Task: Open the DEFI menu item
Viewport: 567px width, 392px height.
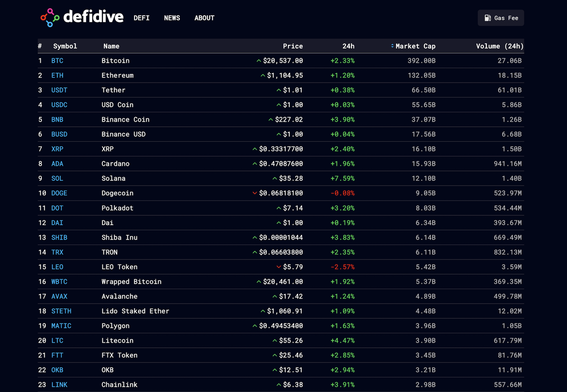Action: click(x=141, y=18)
